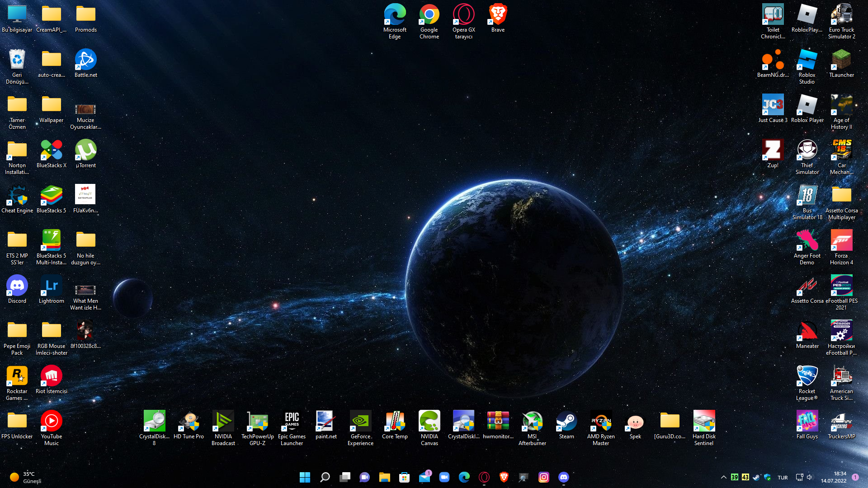Click the Rockstar Games launcher icon
The width and height of the screenshot is (868, 488).
click(17, 383)
